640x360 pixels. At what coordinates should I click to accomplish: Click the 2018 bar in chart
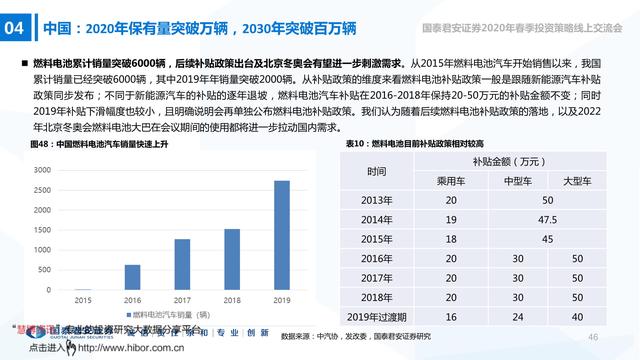coord(232,259)
